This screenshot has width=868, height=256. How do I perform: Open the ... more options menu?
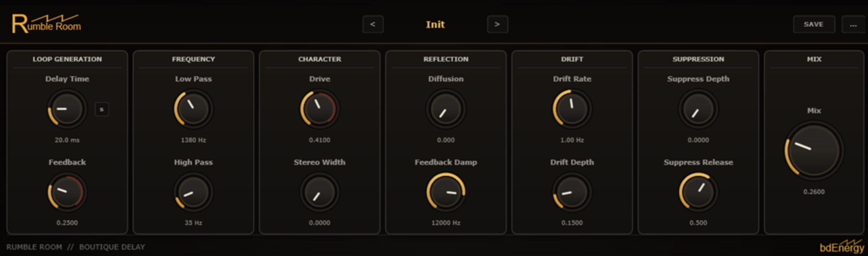coord(853,24)
